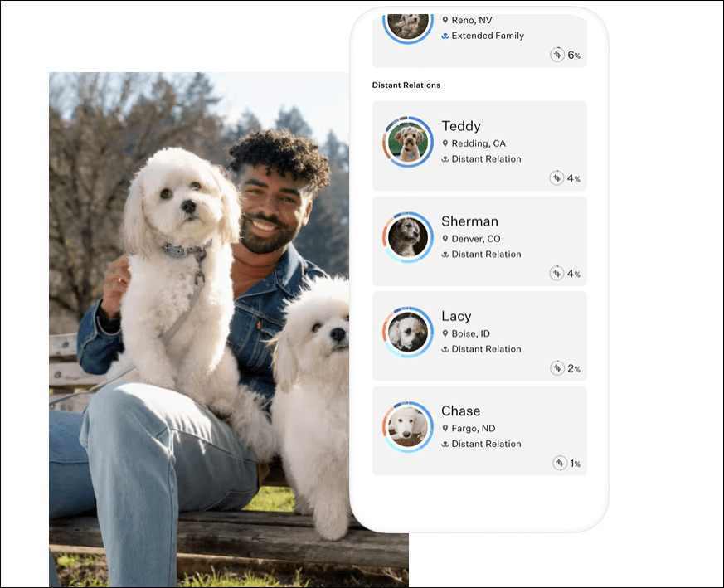Click the relation icon in Sherman's card
724x588 pixels.
click(x=445, y=254)
